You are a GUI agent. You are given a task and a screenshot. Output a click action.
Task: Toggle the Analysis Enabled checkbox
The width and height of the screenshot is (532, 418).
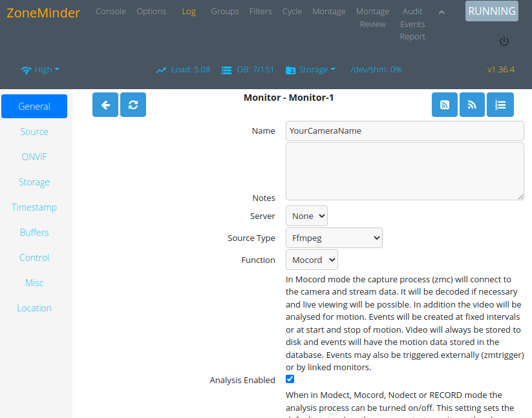(290, 379)
